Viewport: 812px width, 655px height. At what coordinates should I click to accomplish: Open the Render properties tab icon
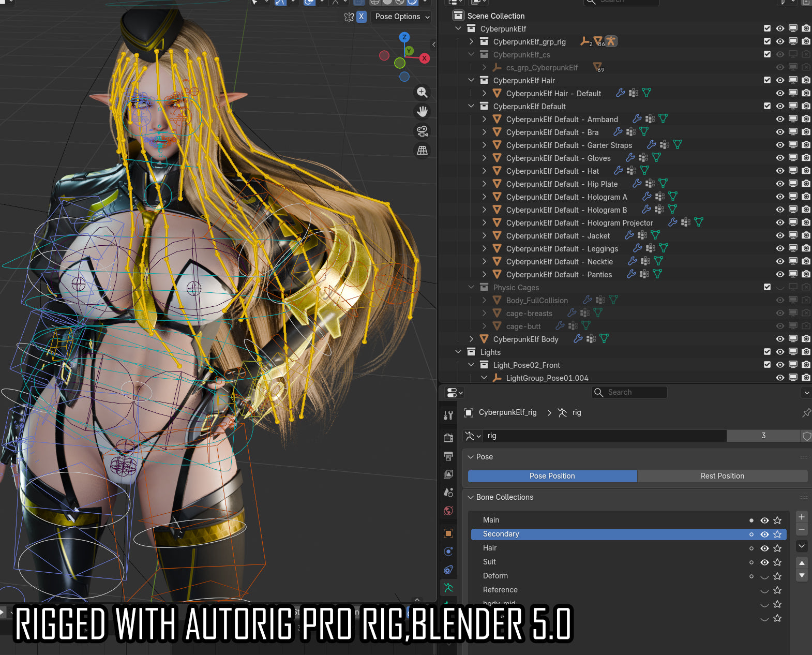[x=448, y=438]
